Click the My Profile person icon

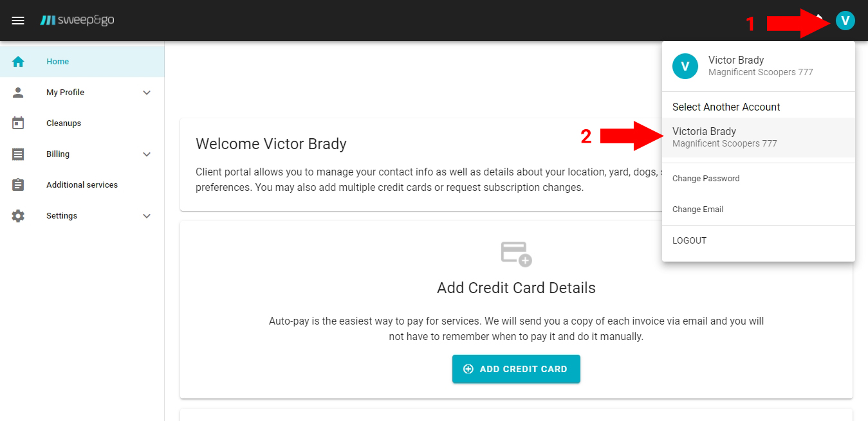click(x=18, y=93)
